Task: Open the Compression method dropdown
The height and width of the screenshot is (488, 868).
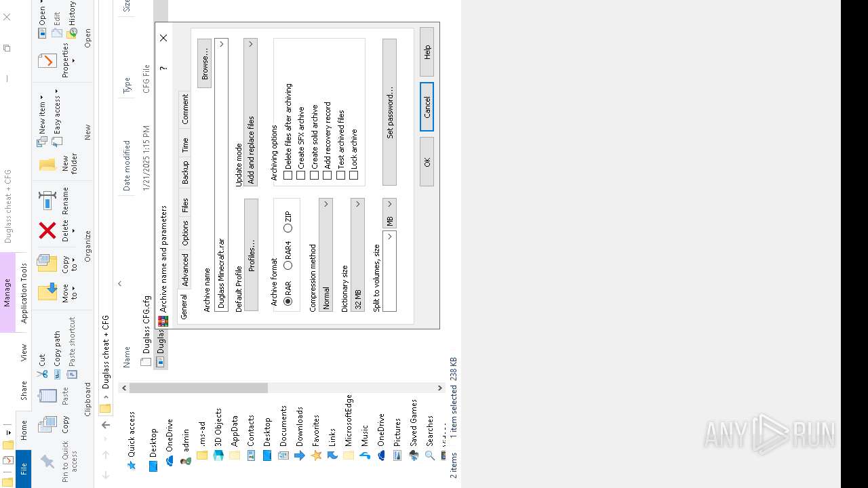Action: pyautogui.click(x=325, y=255)
